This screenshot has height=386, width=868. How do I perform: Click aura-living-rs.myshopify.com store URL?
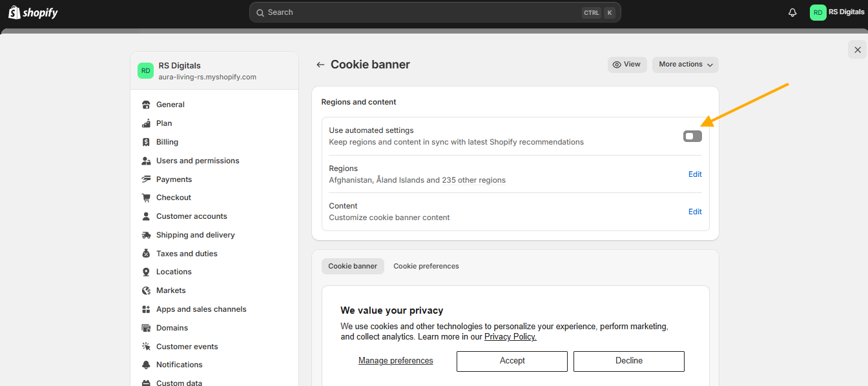tap(207, 77)
